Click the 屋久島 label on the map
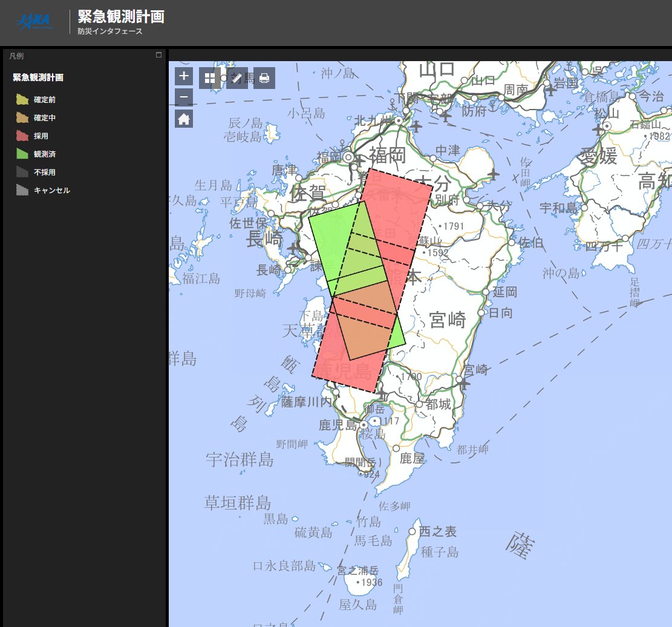The height and width of the screenshot is (627, 672). pos(358,605)
